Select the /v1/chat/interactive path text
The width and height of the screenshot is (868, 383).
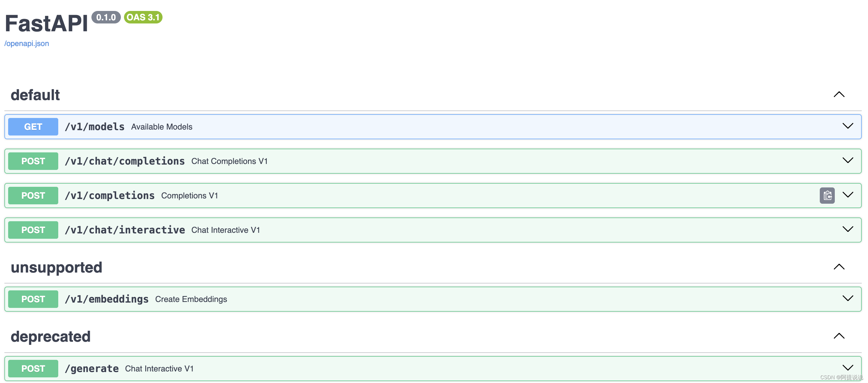(x=125, y=230)
